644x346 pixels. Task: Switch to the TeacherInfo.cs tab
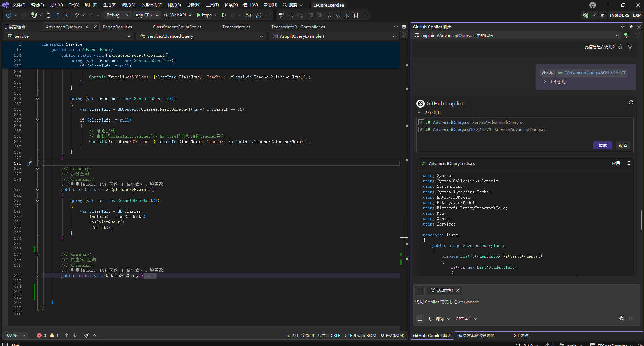click(x=236, y=27)
